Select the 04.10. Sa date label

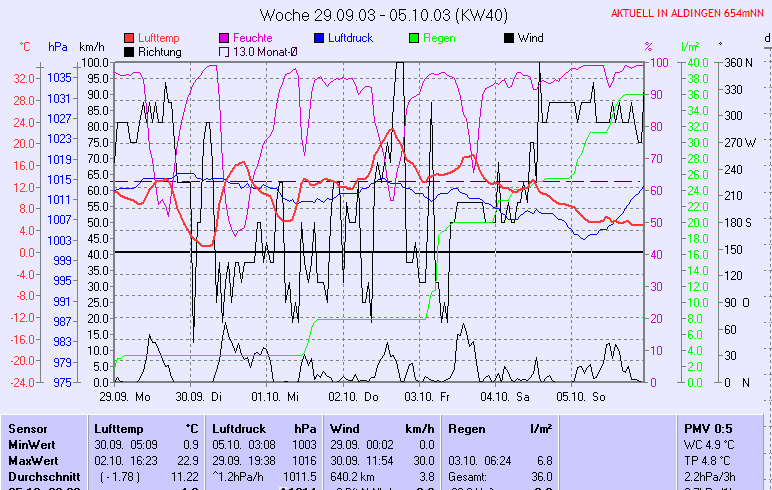(504, 396)
